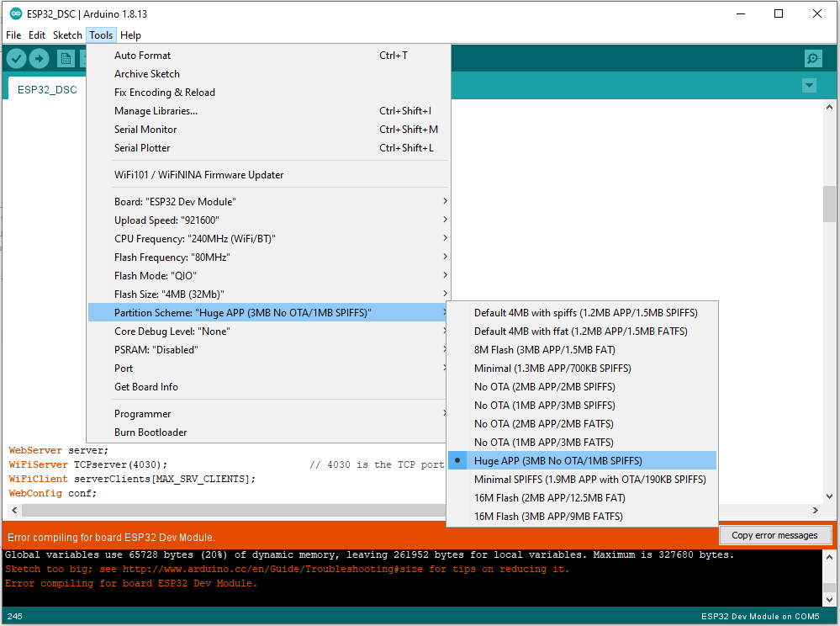Viewport: 840px width, 626px height.
Task: Select No OTA 2MB APP/2MB SPIFFS
Action: pyautogui.click(x=583, y=387)
